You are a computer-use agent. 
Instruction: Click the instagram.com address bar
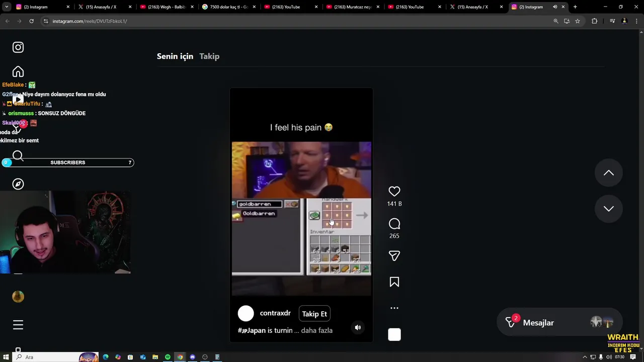pos(297,21)
